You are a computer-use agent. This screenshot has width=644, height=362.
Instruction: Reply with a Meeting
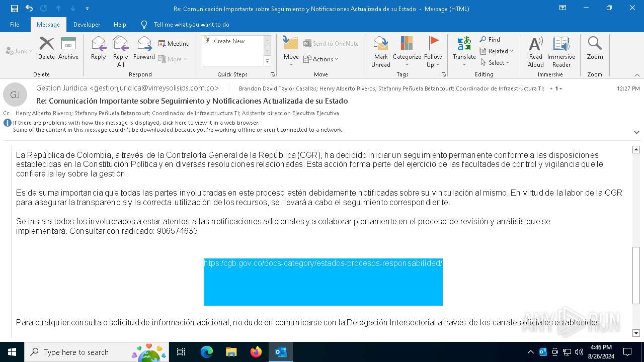(x=174, y=44)
